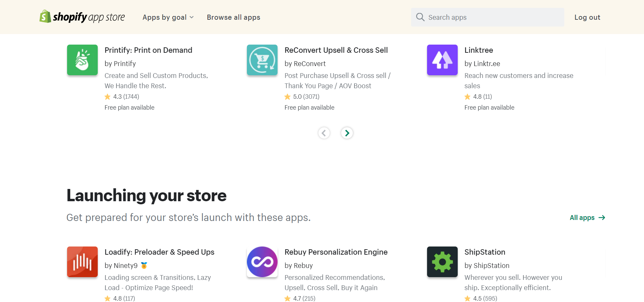
Task: Focus the Search apps field
Action: point(487,17)
